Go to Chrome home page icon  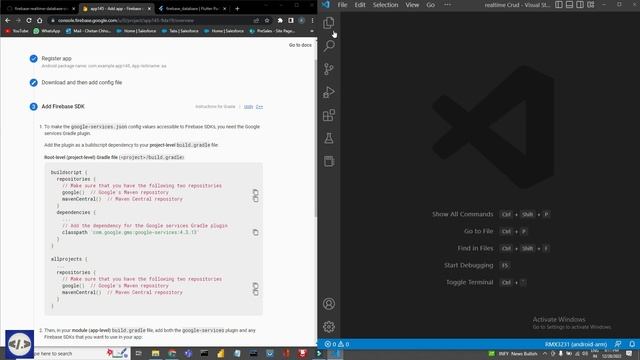(x=40, y=20)
